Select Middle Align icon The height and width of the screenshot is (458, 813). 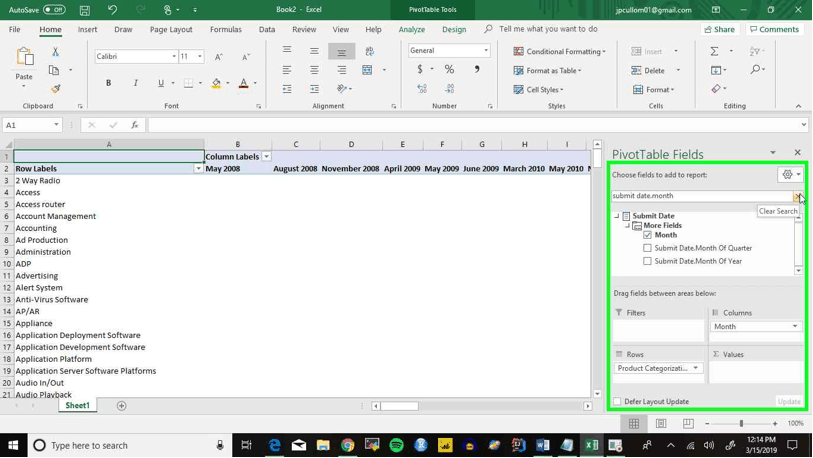314,51
